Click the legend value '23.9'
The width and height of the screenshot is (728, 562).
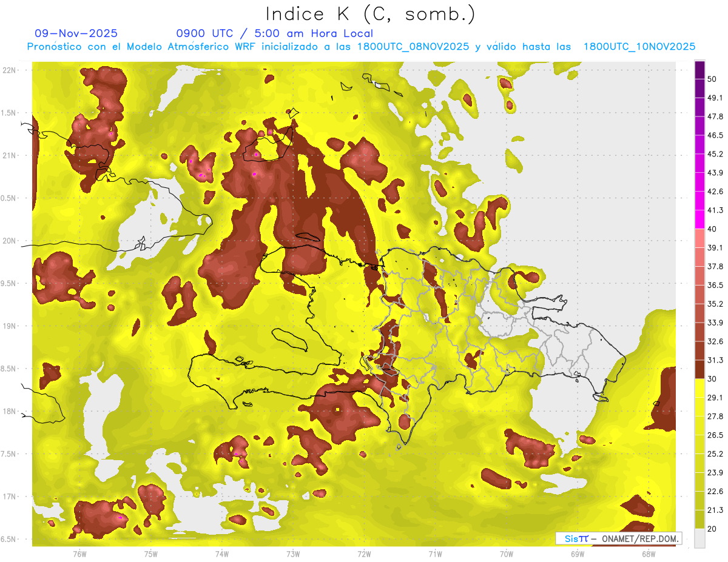point(715,473)
